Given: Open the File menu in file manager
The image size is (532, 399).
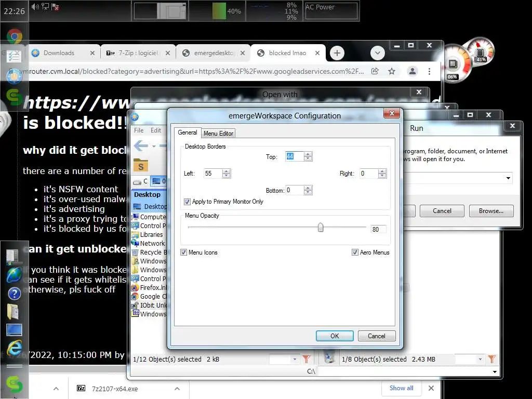Looking at the screenshot, I should coord(139,130).
